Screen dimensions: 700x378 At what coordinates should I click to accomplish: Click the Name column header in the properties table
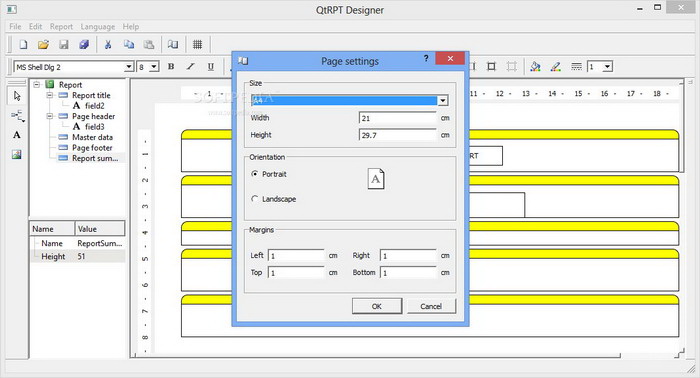pos(52,228)
